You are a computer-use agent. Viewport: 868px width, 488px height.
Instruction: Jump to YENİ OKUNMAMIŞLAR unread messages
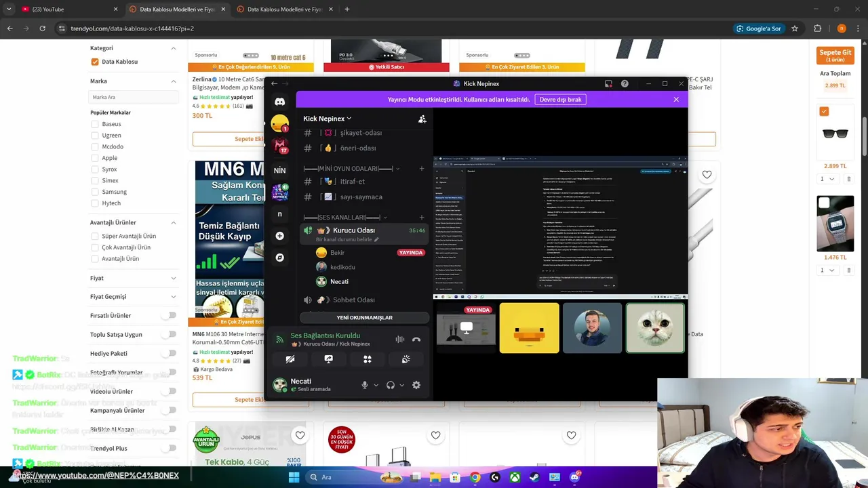pos(364,317)
